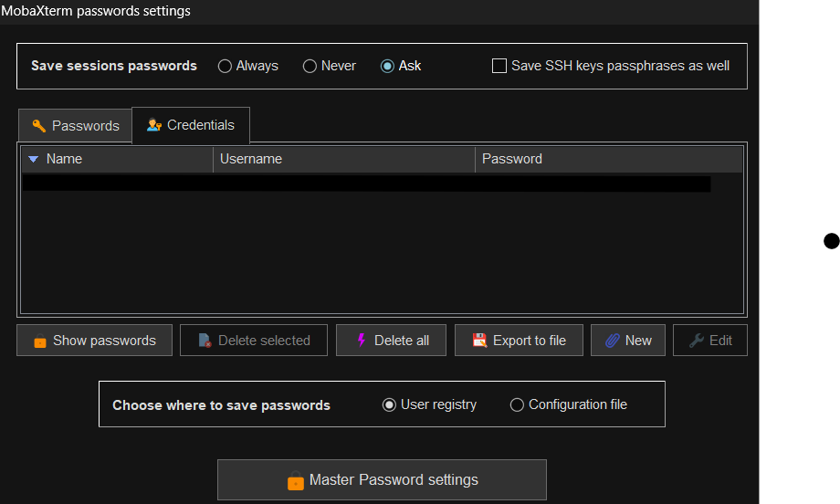Click the key icon on Passwords tab
This screenshot has height=504, width=840.
click(38, 126)
